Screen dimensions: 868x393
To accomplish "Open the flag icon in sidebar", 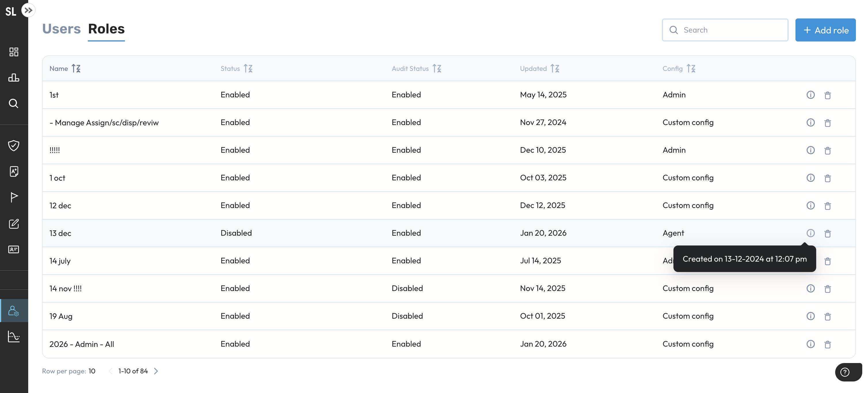I will (x=14, y=197).
